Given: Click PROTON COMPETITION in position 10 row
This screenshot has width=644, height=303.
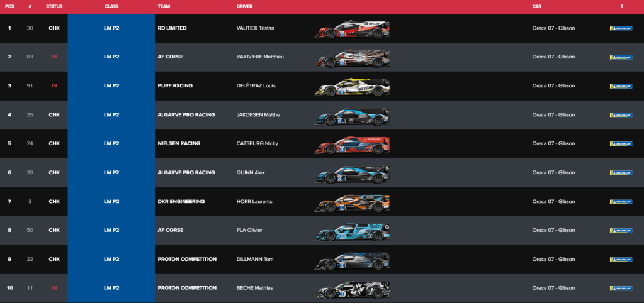Looking at the screenshot, I should click(187, 289).
